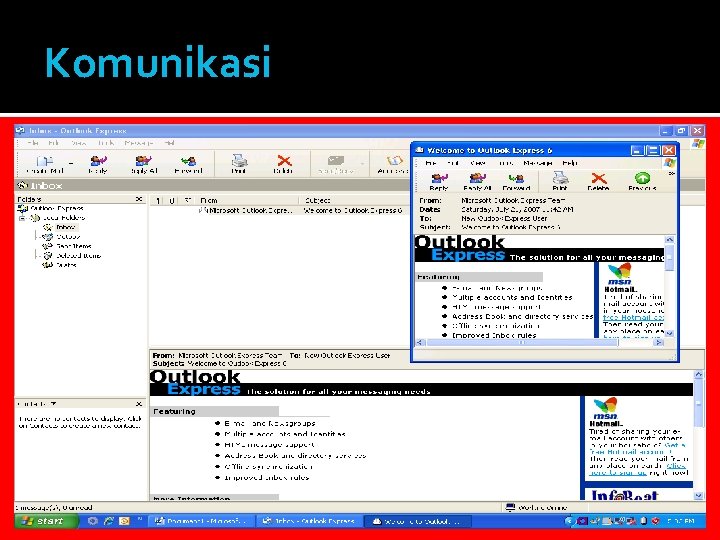Open Edit menu in Inbox window
Screen dimensions: 720x540
54,143
